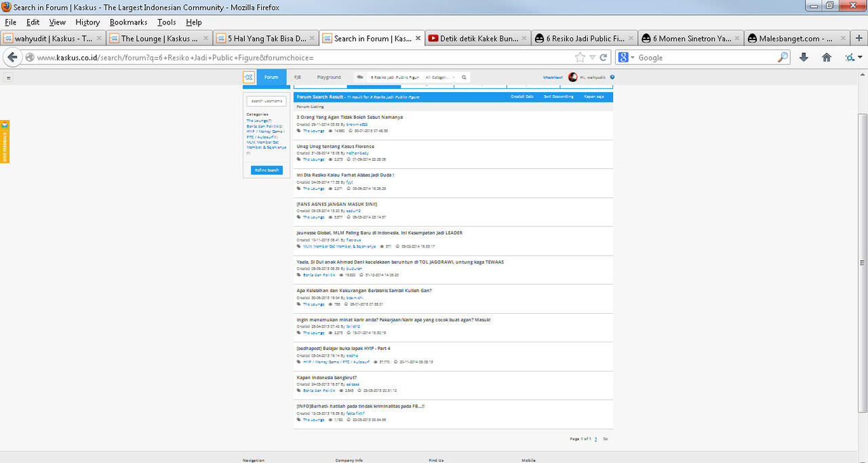Open thread '[FANS AGNES JANGAN MASUK SINI]'
Viewport: 868px width, 463px height.
[x=337, y=203]
